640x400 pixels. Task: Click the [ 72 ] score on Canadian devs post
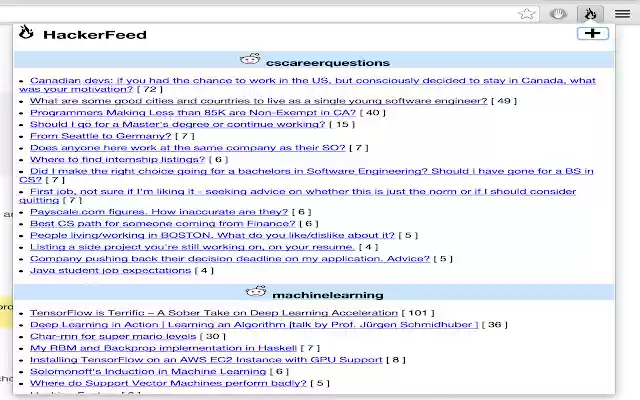[x=149, y=89]
